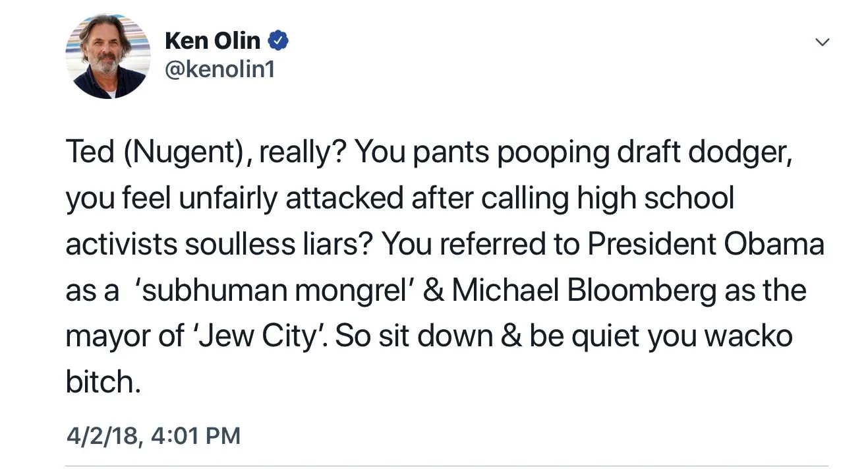The width and height of the screenshot is (868, 469).
Task: Click the blue verified checkmark badge
Action: point(278,41)
